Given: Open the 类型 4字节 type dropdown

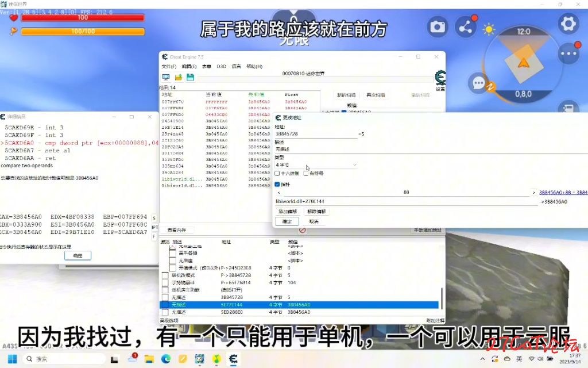Looking at the screenshot, I should pyautogui.click(x=316, y=165).
